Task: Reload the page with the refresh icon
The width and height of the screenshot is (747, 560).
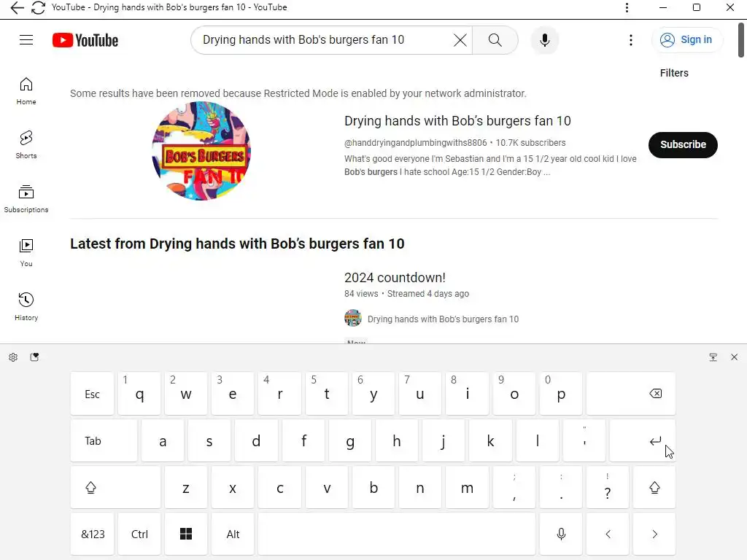Action: 38,7
